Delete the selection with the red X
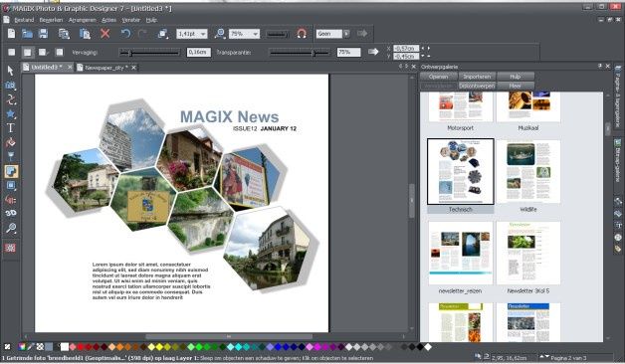The width and height of the screenshot is (625, 364). 104,34
